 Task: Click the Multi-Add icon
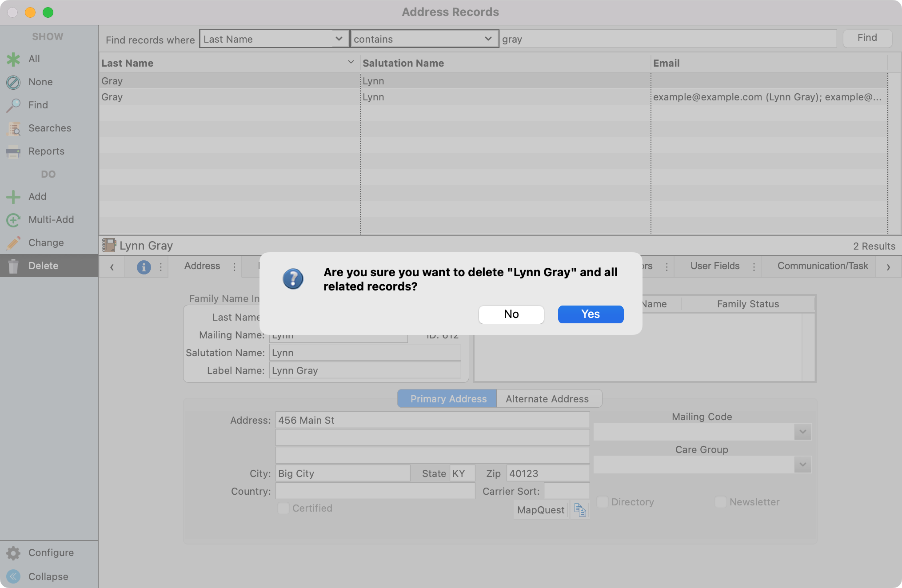click(13, 220)
